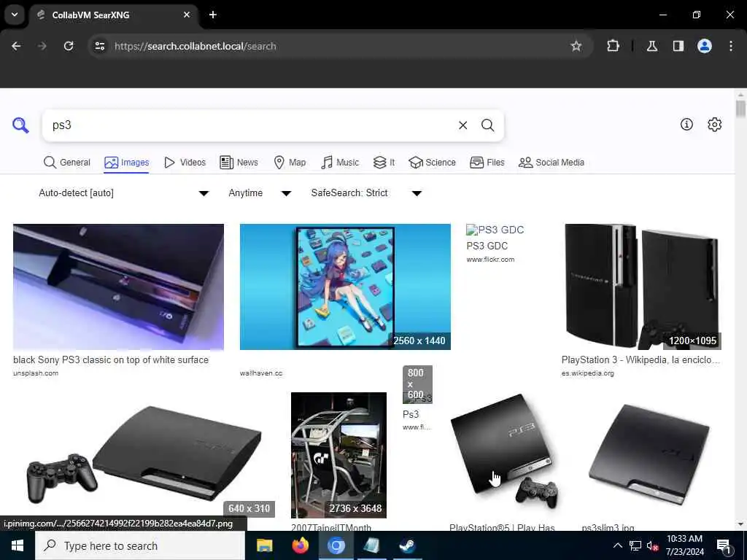Reload the current page
The width and height of the screenshot is (747, 560).
69,46
